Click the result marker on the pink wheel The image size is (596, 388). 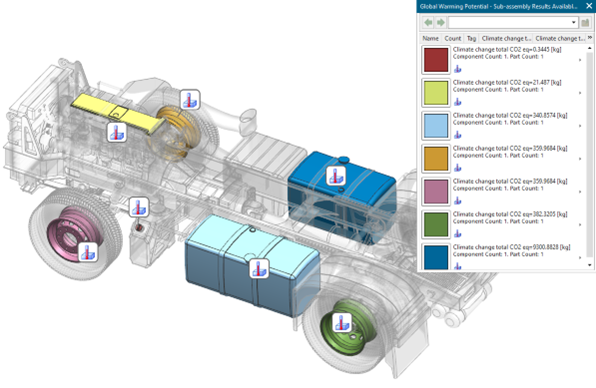(88, 252)
